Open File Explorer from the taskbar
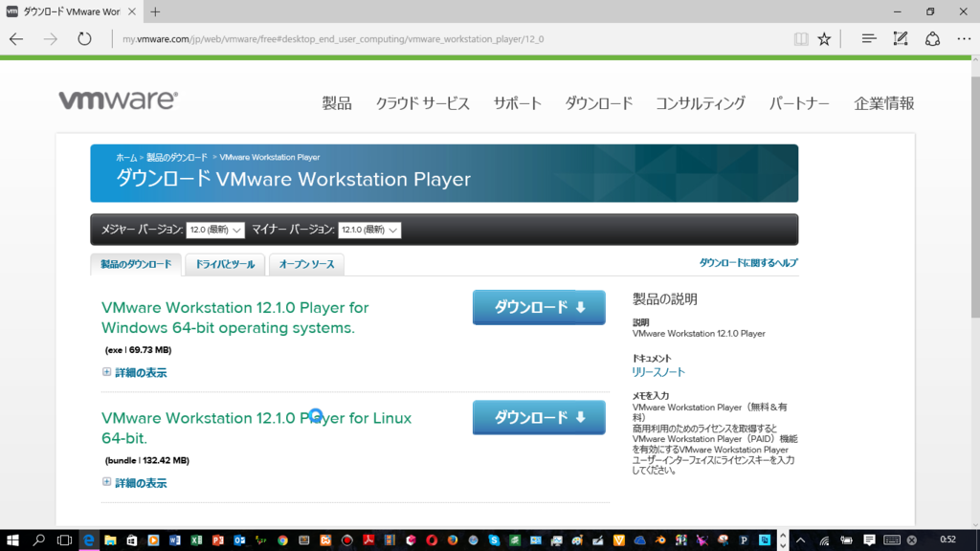This screenshot has width=980, height=551. coord(110,540)
